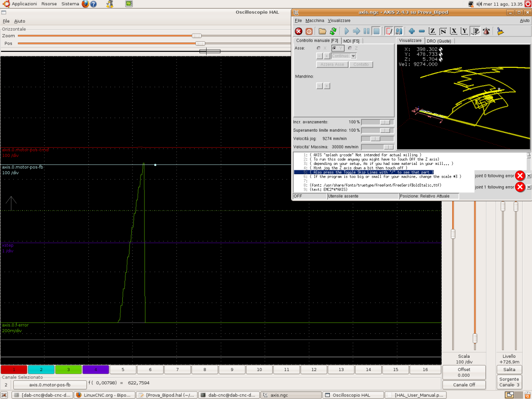Toggle oscilloscope channel 4 purple button
The image size is (532, 399).
[x=96, y=369]
